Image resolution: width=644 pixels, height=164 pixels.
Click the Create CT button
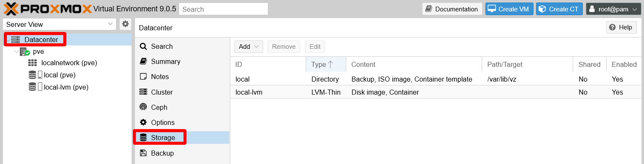(x=559, y=9)
